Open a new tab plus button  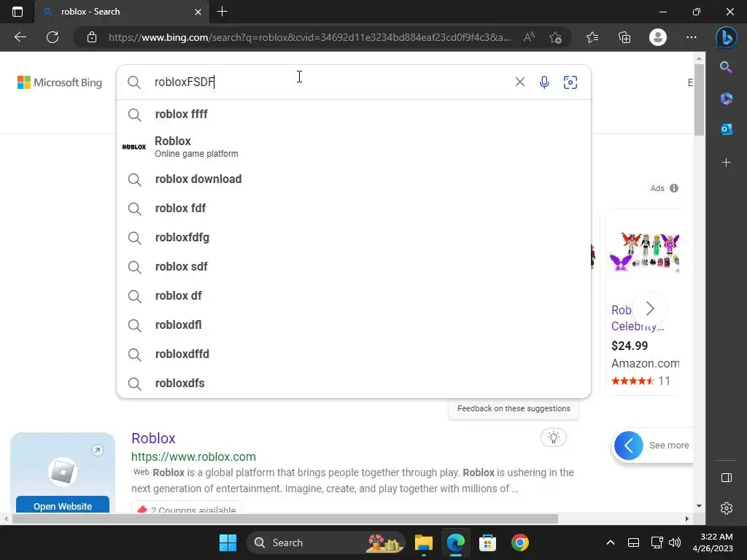[x=222, y=12]
